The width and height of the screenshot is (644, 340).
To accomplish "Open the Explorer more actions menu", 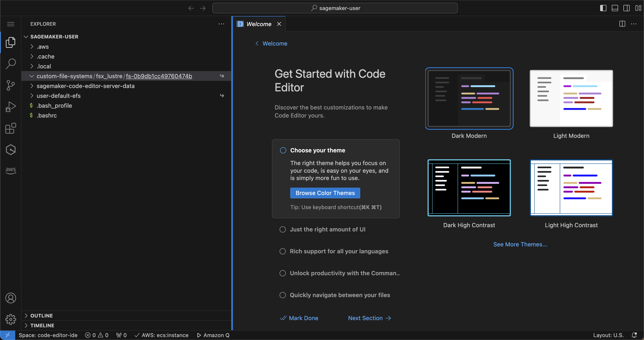I will [x=221, y=24].
